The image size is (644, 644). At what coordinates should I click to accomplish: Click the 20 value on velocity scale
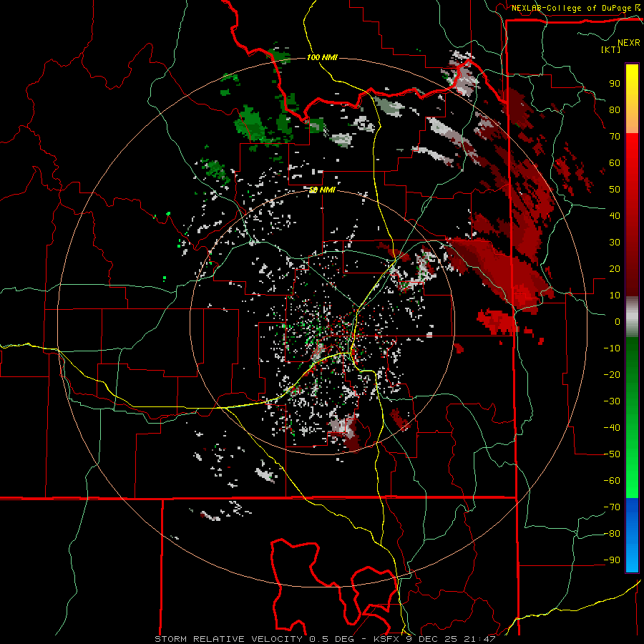click(615, 268)
